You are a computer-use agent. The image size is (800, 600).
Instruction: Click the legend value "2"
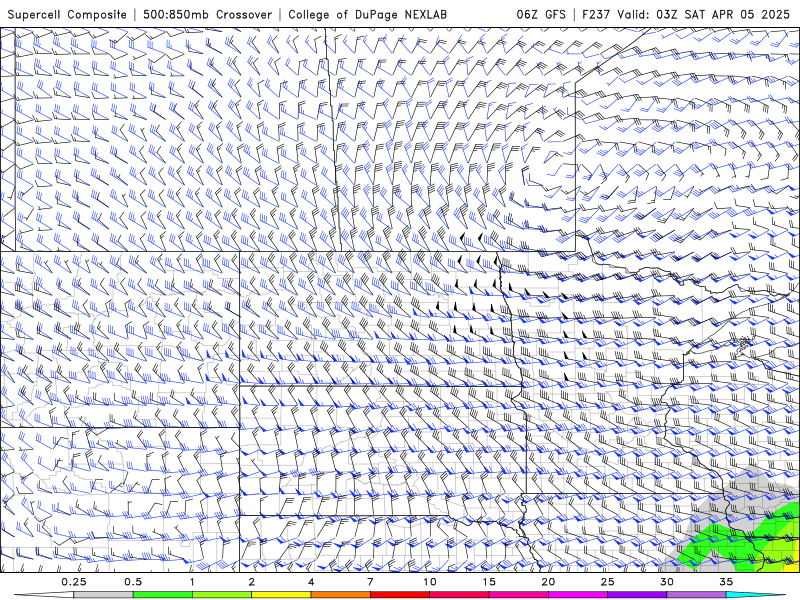click(x=252, y=582)
